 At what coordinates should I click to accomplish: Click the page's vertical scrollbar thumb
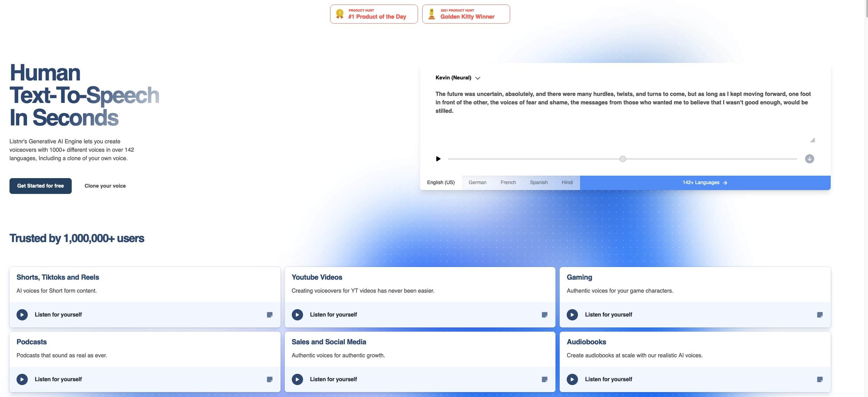[x=866, y=8]
